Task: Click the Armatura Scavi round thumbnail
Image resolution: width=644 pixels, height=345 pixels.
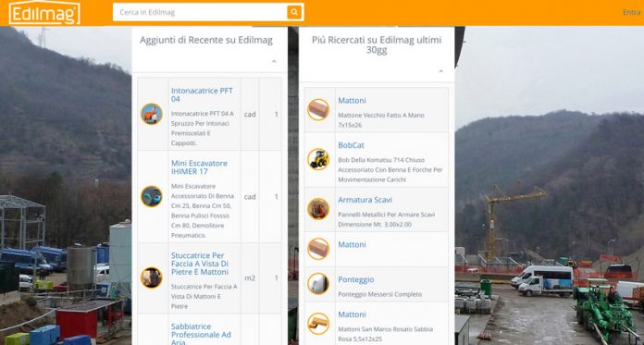Action: click(x=318, y=209)
